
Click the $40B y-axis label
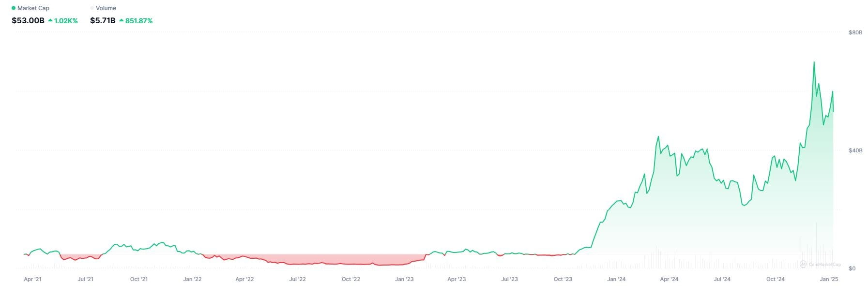tap(855, 150)
